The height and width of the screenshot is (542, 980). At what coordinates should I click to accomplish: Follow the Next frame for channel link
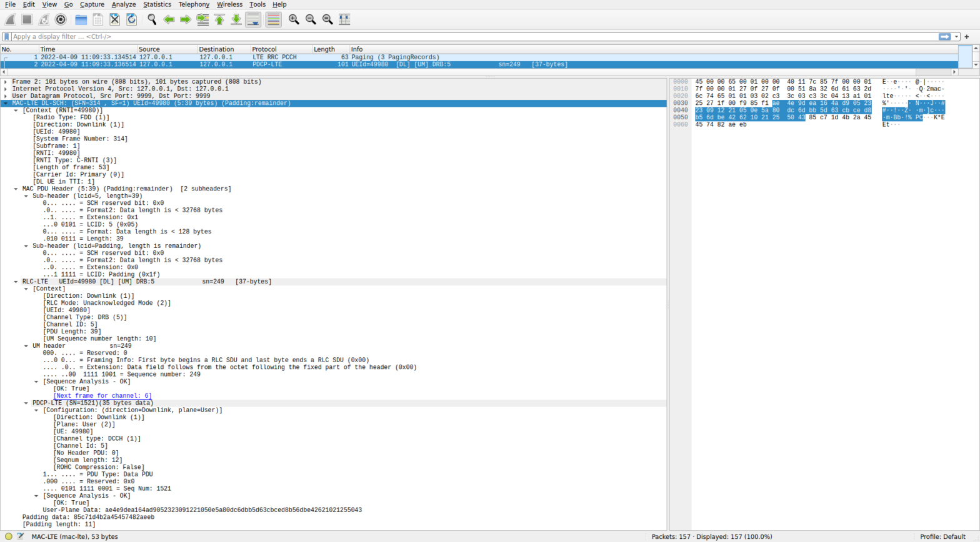point(102,396)
